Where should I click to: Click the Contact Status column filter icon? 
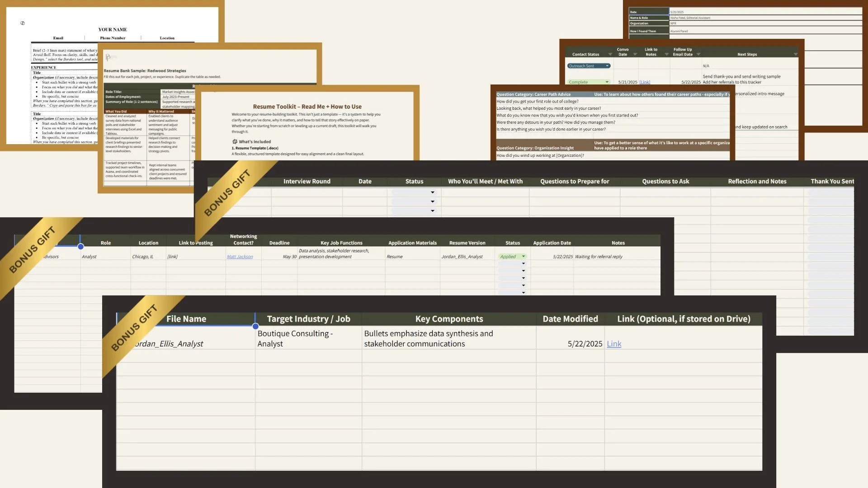[610, 55]
